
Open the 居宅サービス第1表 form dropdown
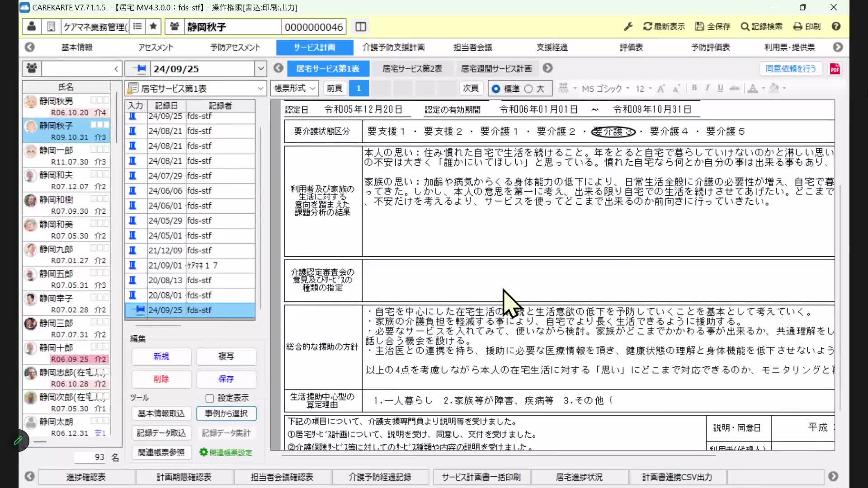[260, 88]
